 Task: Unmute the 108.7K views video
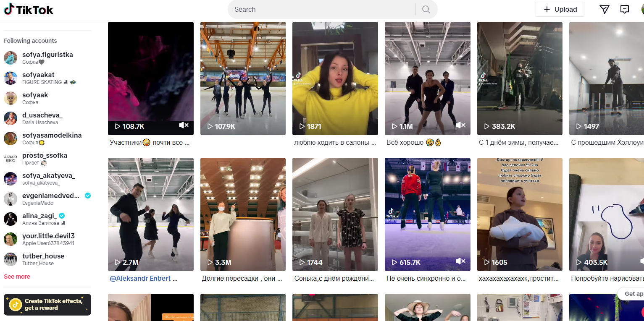tap(184, 125)
